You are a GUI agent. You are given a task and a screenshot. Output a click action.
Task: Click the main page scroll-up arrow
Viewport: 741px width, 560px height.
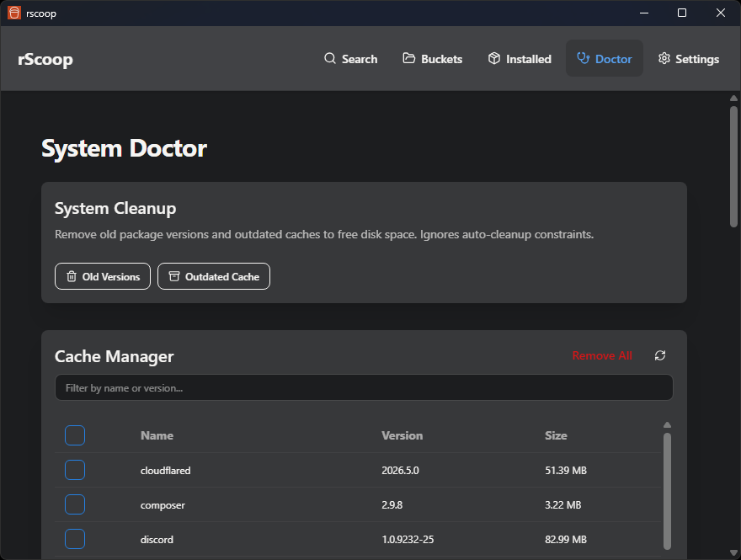[x=733, y=99]
